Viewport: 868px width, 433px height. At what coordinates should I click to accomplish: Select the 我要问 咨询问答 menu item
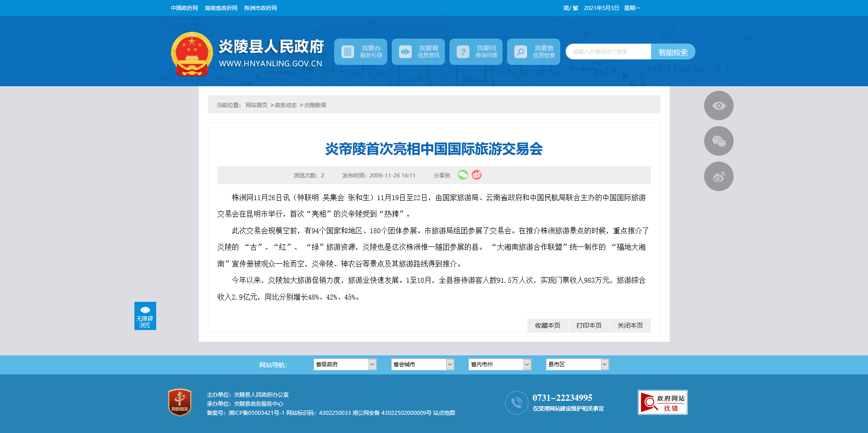coord(476,52)
